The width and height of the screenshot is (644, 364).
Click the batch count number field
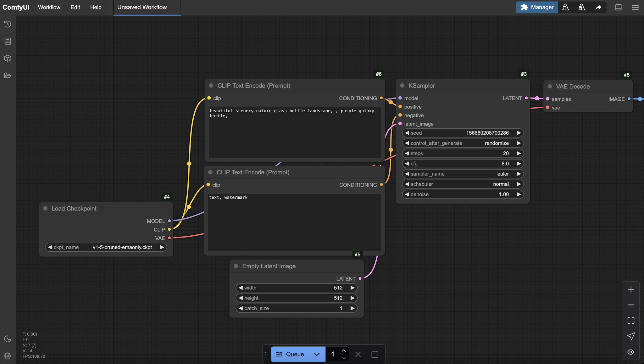[x=333, y=355]
